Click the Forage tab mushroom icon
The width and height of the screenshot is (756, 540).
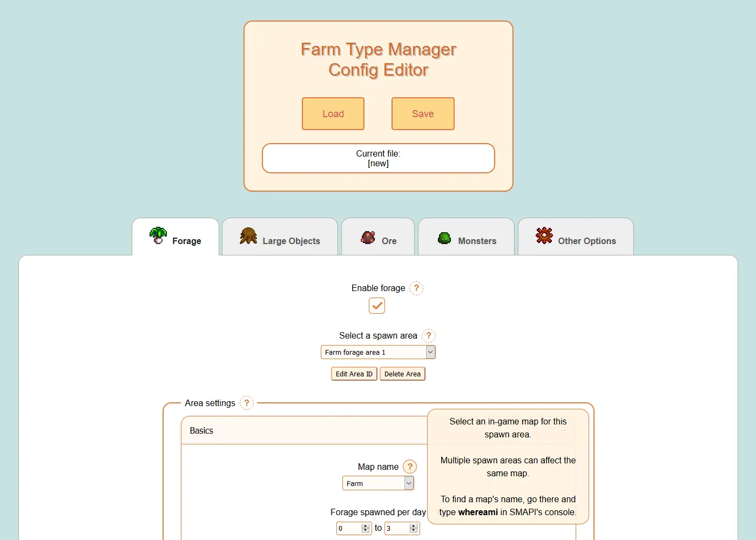(x=158, y=235)
